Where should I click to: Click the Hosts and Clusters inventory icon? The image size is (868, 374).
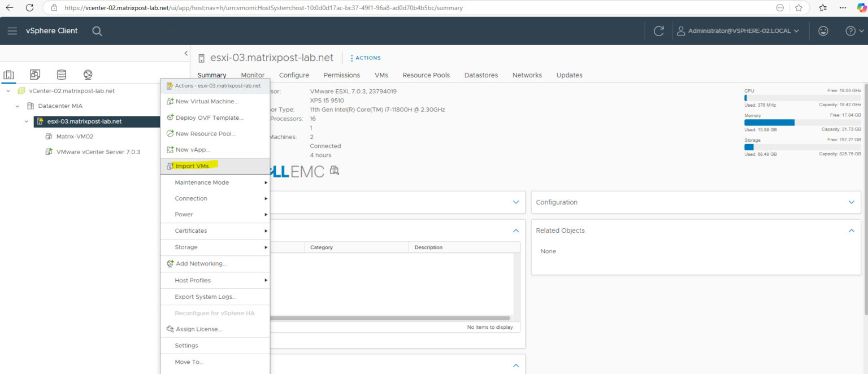click(9, 75)
